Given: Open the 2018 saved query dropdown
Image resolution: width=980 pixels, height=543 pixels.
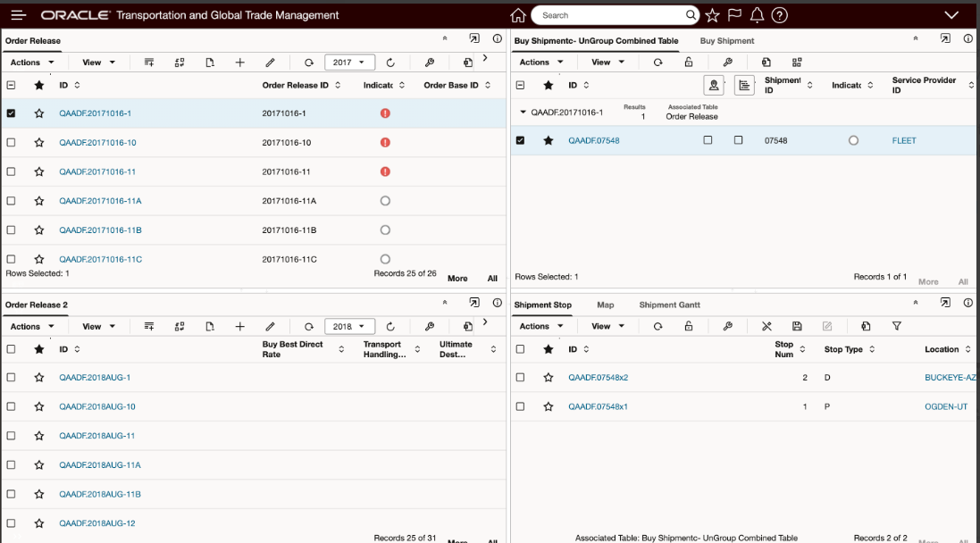Looking at the screenshot, I should 349,327.
